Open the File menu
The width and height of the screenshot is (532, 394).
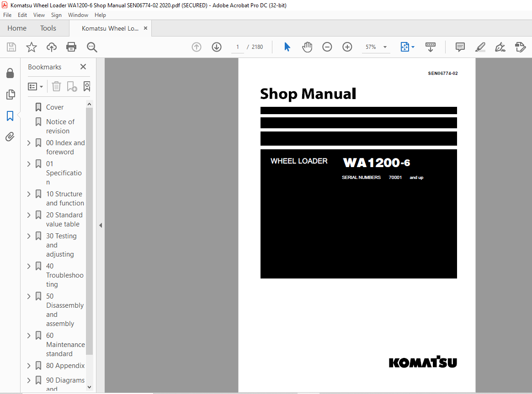tap(7, 15)
